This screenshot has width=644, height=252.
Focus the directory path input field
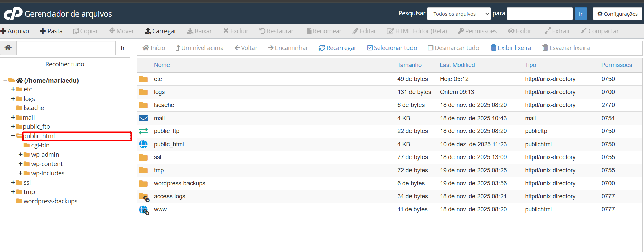(x=66, y=48)
